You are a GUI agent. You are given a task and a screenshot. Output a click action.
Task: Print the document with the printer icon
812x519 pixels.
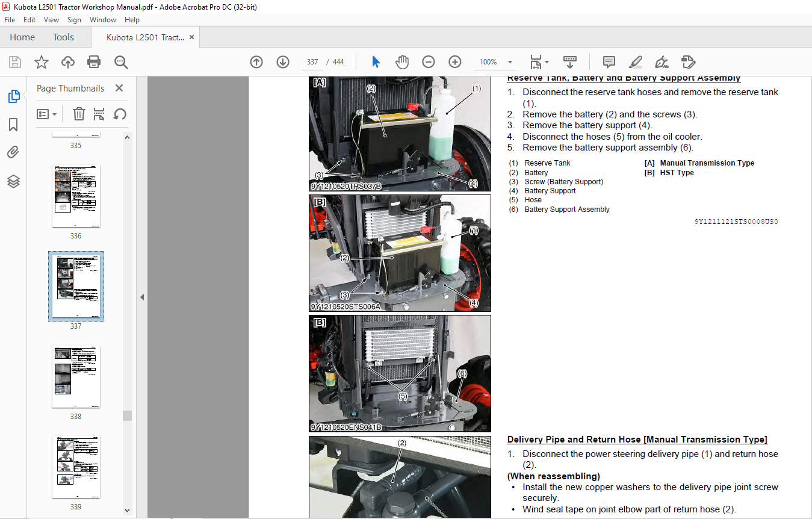pyautogui.click(x=94, y=62)
